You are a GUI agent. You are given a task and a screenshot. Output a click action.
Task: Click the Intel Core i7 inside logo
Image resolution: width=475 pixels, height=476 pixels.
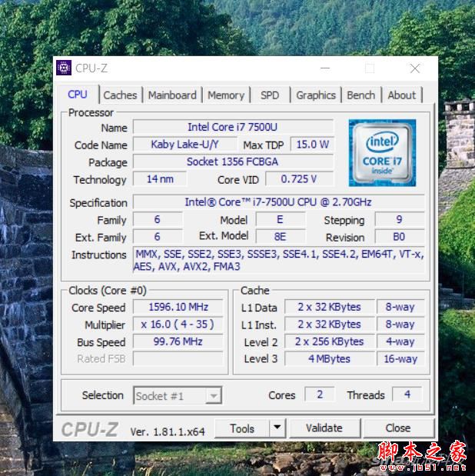pyautogui.click(x=382, y=153)
